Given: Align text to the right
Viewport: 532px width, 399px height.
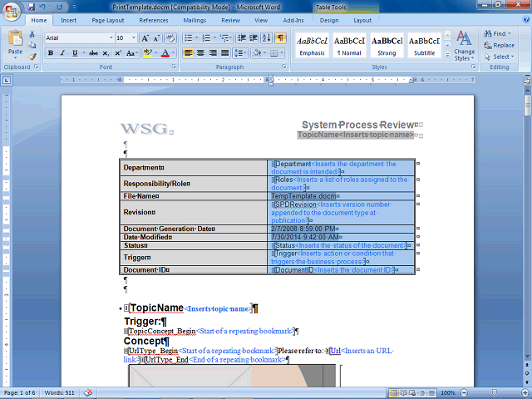Looking at the screenshot, I should pyautogui.click(x=213, y=53).
